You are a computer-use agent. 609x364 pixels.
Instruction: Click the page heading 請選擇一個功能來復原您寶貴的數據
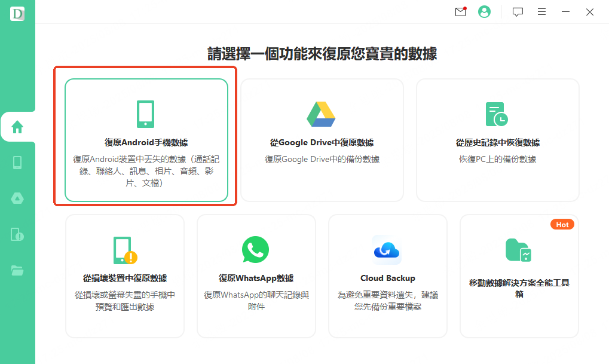pos(322,54)
